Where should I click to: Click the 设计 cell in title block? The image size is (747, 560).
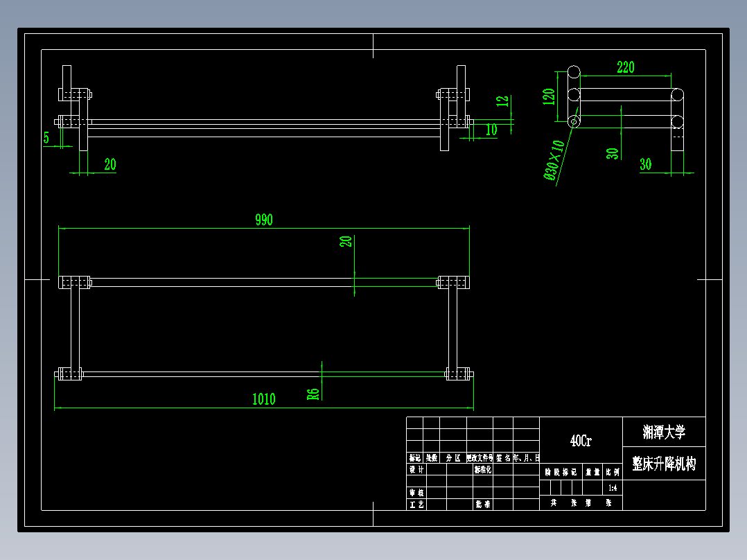tap(416, 467)
